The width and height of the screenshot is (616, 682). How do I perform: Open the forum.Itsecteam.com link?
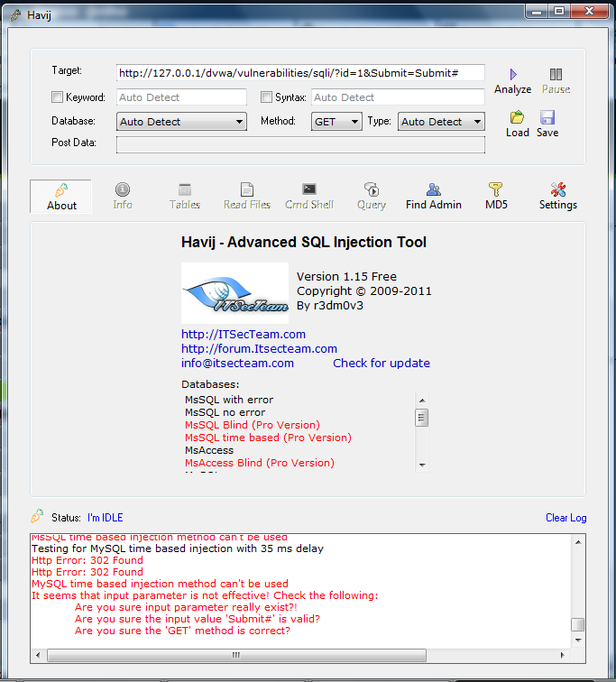click(259, 348)
